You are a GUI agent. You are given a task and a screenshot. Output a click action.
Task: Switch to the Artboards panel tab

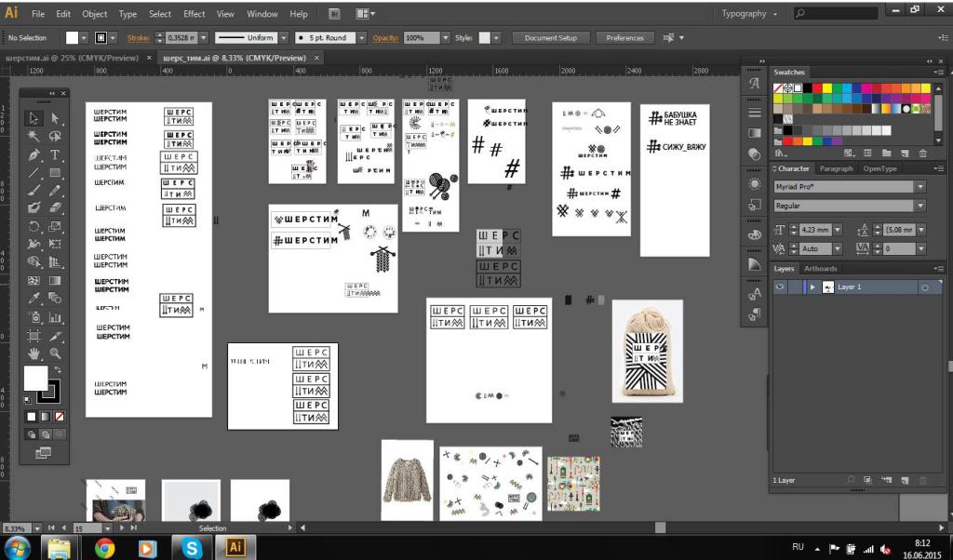[x=820, y=269]
